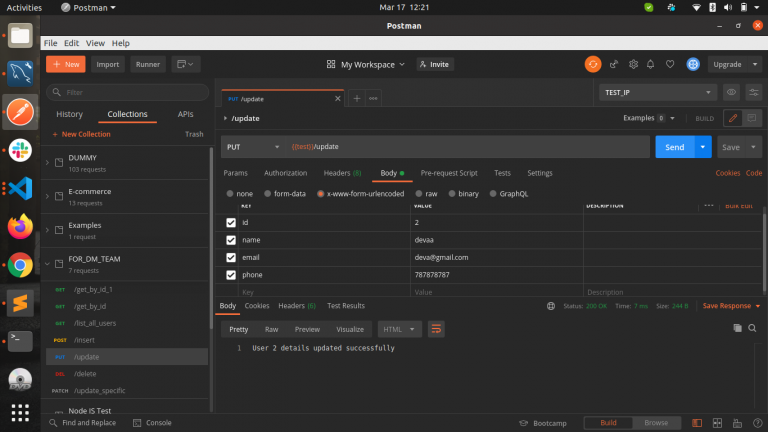Image resolution: width=768 pixels, height=432 pixels.
Task: Click the network globe icon near Status
Action: (551, 306)
